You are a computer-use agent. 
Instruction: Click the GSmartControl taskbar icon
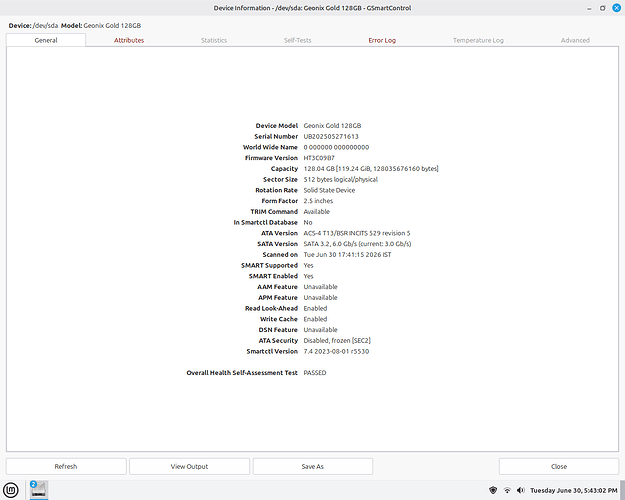[39, 490]
